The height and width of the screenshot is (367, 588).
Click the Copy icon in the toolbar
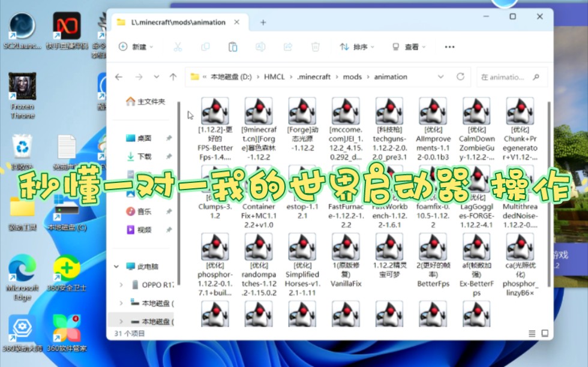[205, 47]
